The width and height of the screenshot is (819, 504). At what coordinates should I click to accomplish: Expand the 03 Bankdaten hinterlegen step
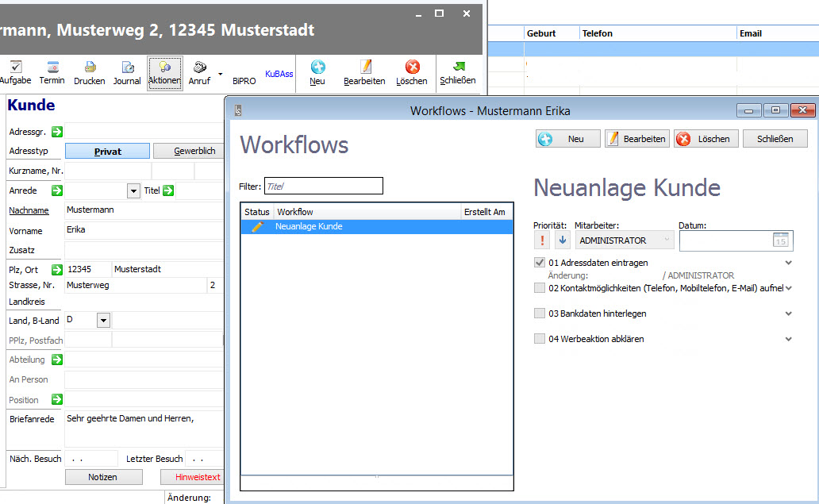(x=788, y=314)
